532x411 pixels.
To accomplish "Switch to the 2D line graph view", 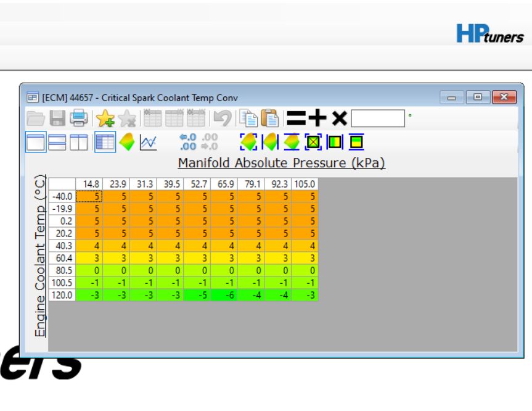I will (x=148, y=143).
